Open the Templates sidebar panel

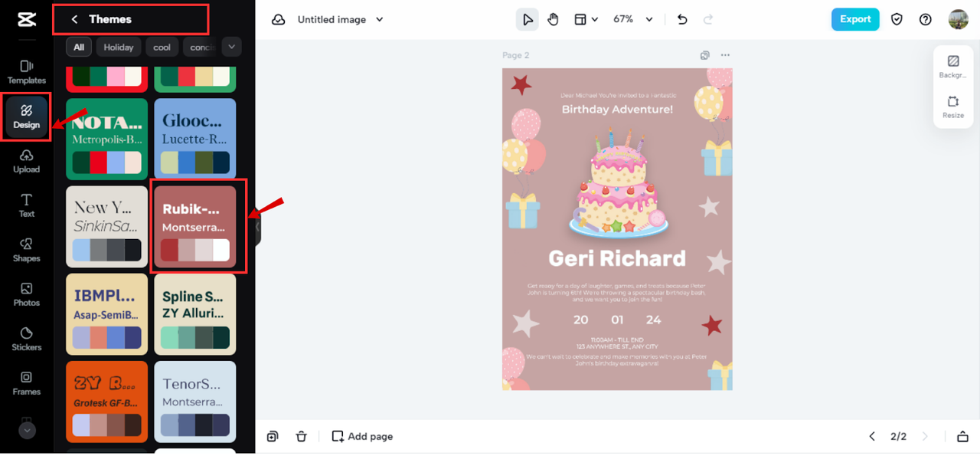(x=26, y=72)
